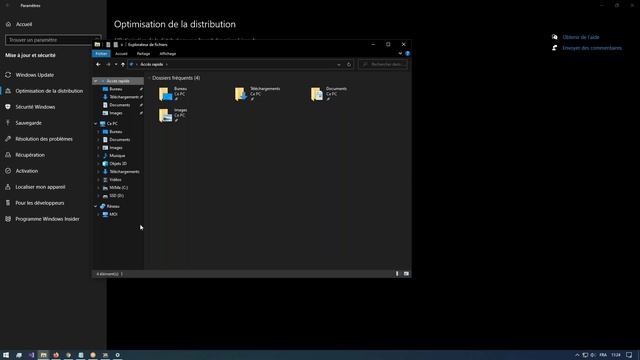Image resolution: width=640 pixels, height=360 pixels.
Task: Collapse the Réseau tree node
Action: pyautogui.click(x=96, y=206)
